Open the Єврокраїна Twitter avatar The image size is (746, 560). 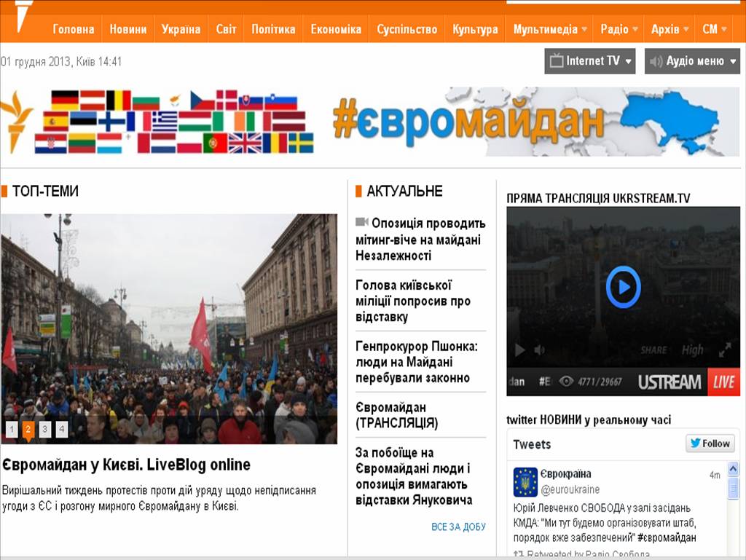tap(525, 482)
